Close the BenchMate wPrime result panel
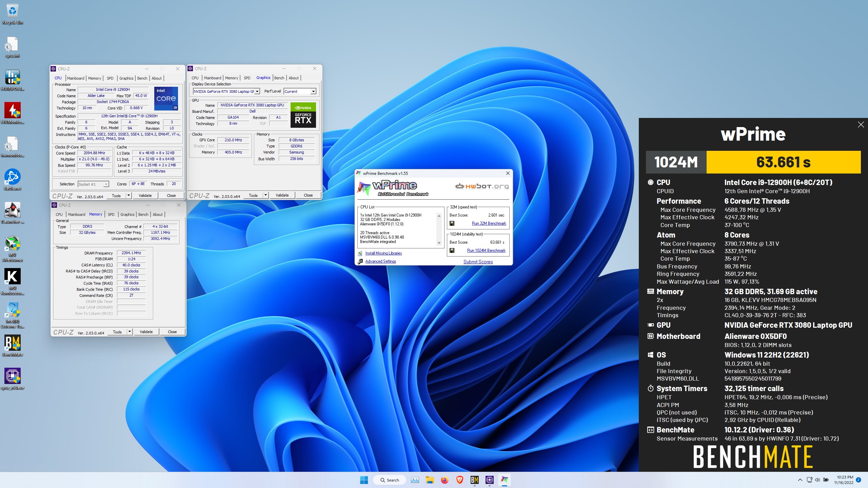This screenshot has height=488, width=868. pyautogui.click(x=861, y=125)
